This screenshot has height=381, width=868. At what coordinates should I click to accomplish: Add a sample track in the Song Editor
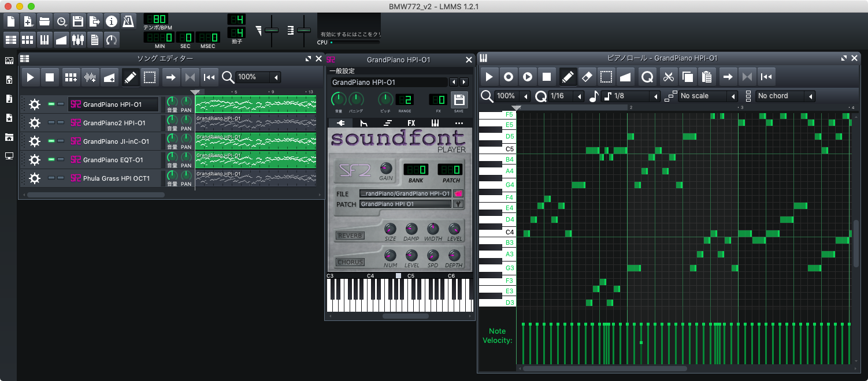pyautogui.click(x=90, y=77)
